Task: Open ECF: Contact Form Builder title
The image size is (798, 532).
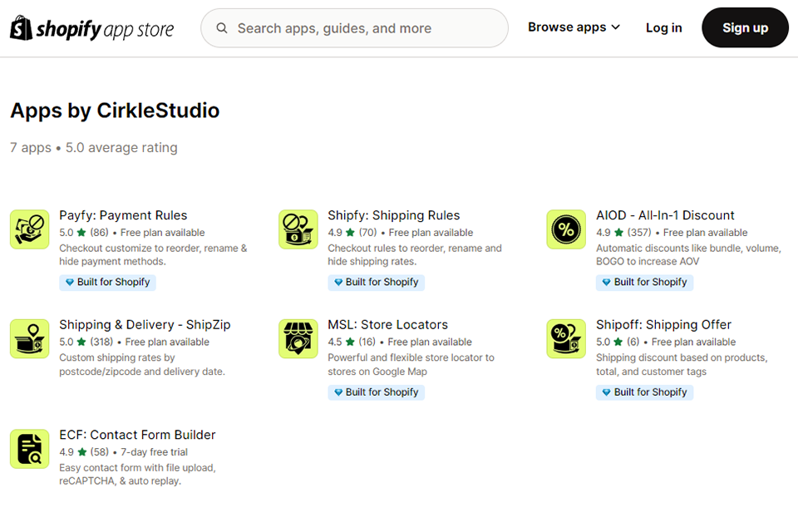Action: (x=137, y=435)
